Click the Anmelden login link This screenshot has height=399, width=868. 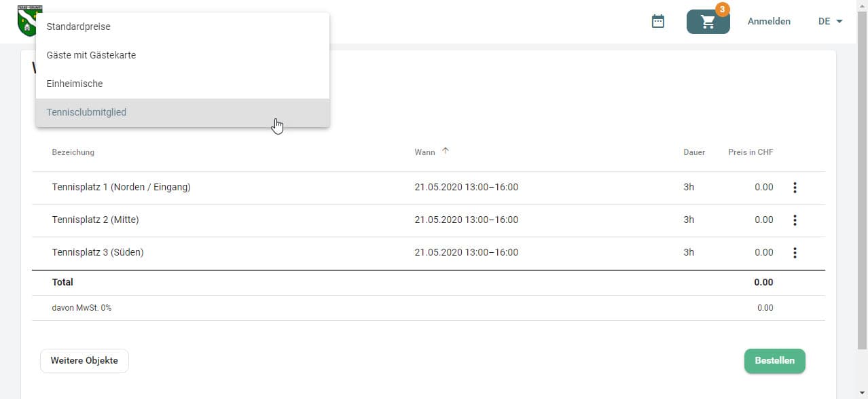pos(769,21)
